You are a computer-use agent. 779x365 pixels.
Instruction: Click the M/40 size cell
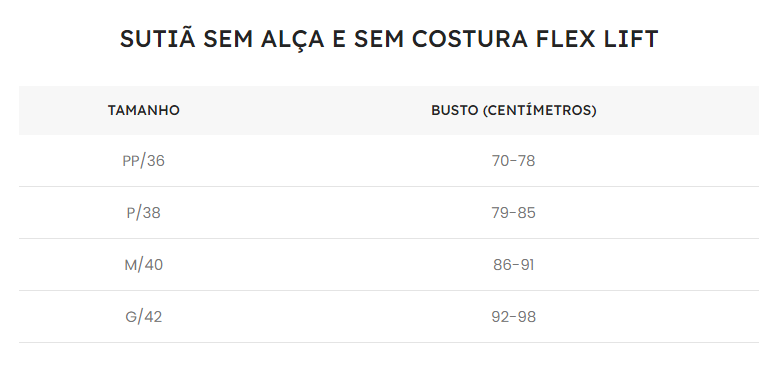[144, 265]
